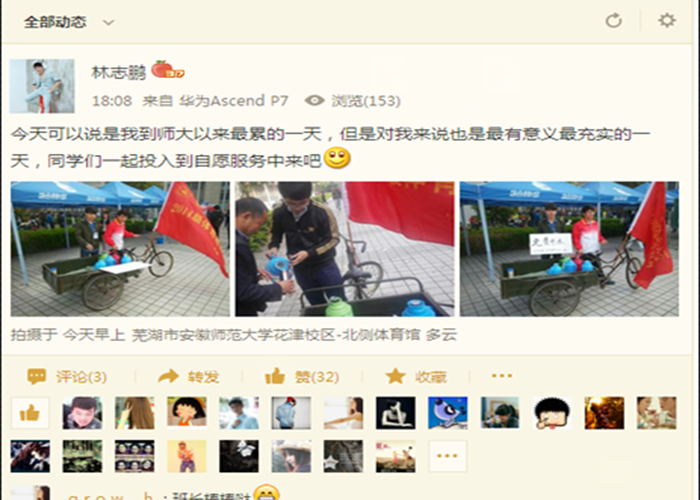This screenshot has height=500, width=700.
Task: Click the forward arrow icon 转发
Action: (x=168, y=376)
